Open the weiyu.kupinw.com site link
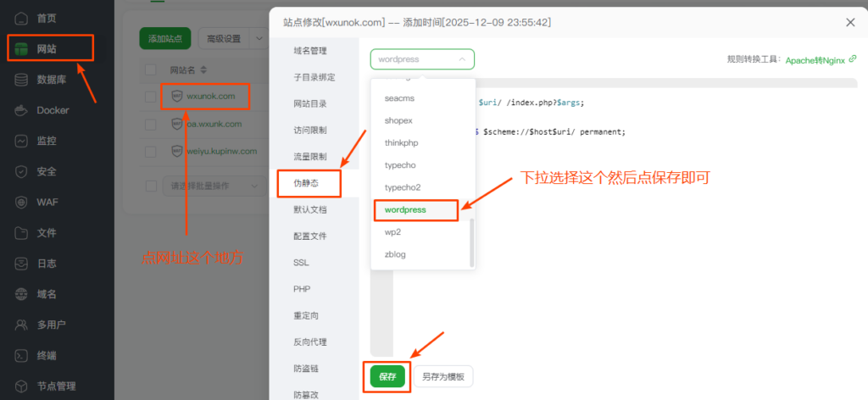 click(x=221, y=151)
